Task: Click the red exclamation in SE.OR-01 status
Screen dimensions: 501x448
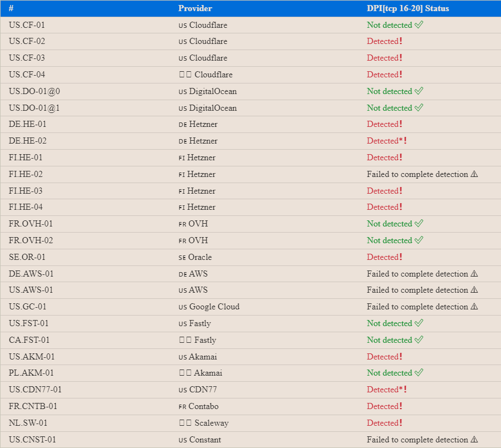Action: click(401, 257)
